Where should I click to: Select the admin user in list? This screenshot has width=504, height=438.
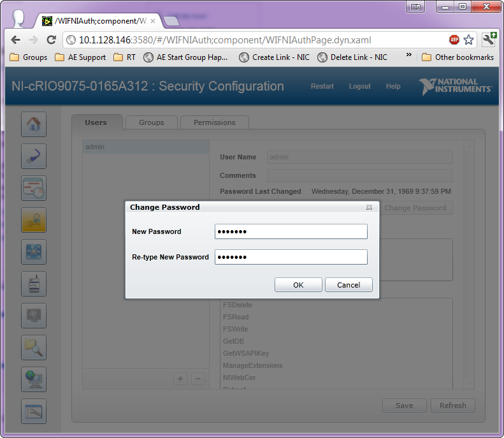click(x=146, y=147)
